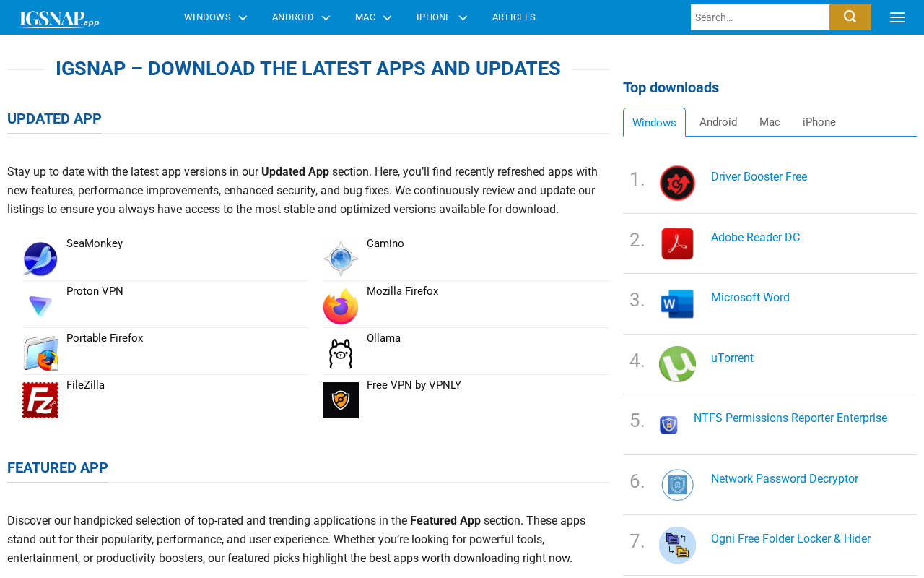
Task: Click the Driver Booster Free icon
Action: tap(677, 183)
